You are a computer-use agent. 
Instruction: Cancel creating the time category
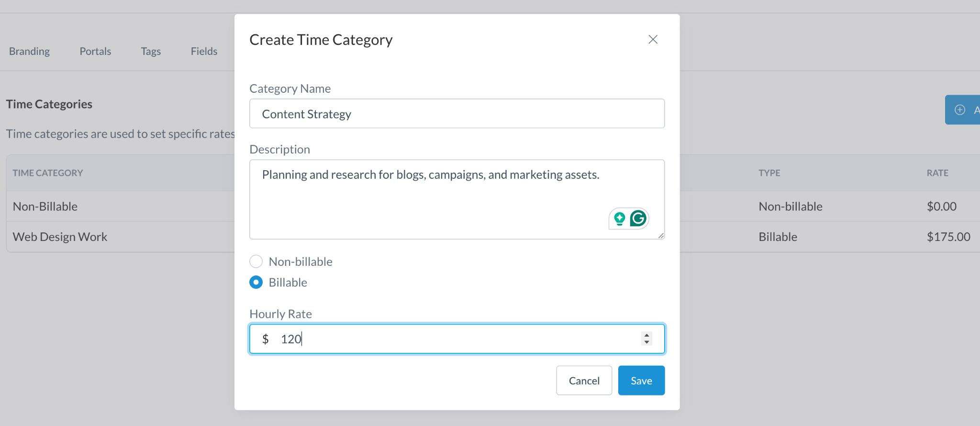pos(584,381)
